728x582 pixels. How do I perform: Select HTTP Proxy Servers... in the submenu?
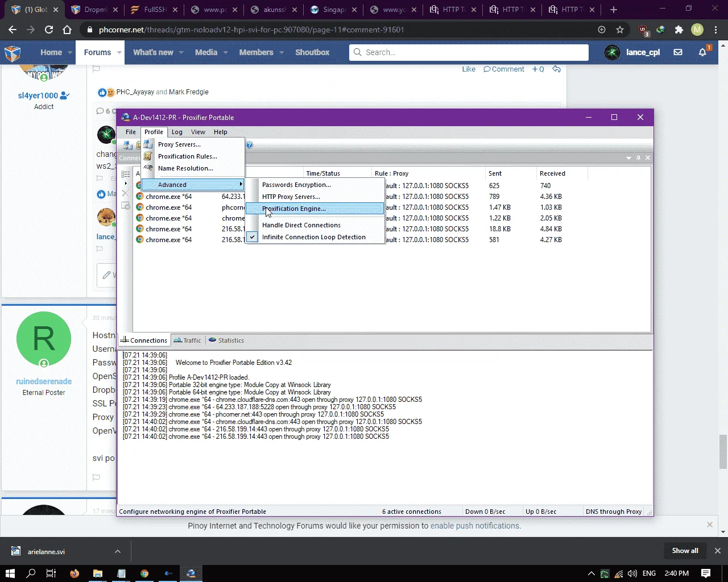pyautogui.click(x=315, y=197)
